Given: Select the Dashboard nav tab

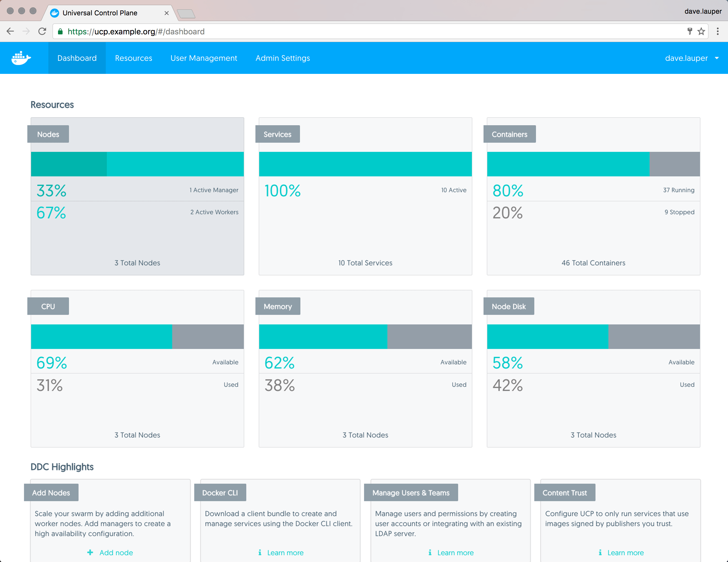Looking at the screenshot, I should click(x=77, y=58).
